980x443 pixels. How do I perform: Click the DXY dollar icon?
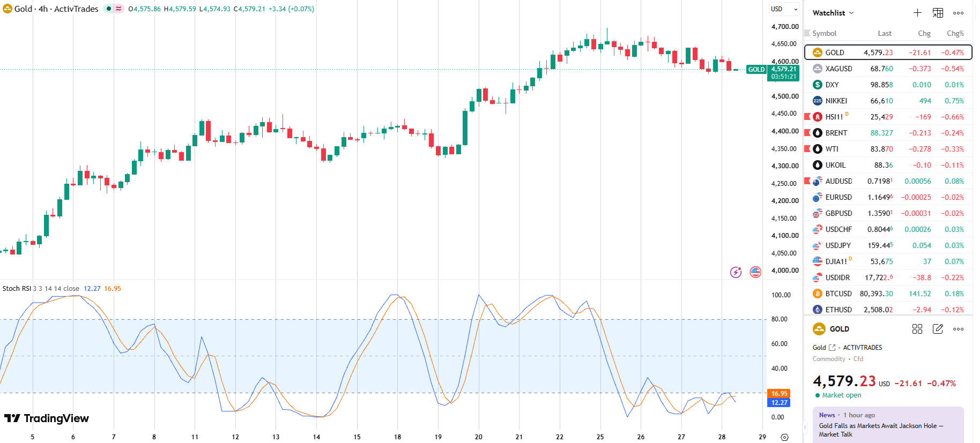(x=818, y=85)
